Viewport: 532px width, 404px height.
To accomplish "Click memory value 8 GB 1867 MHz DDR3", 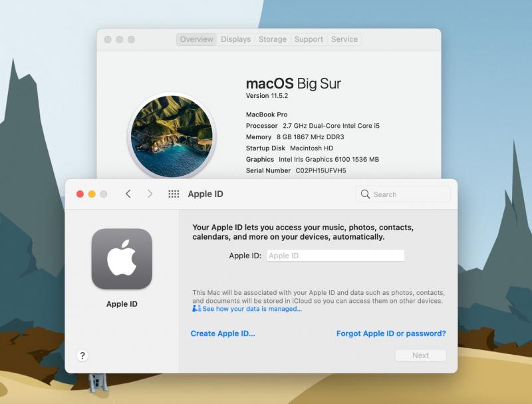I will (310, 137).
